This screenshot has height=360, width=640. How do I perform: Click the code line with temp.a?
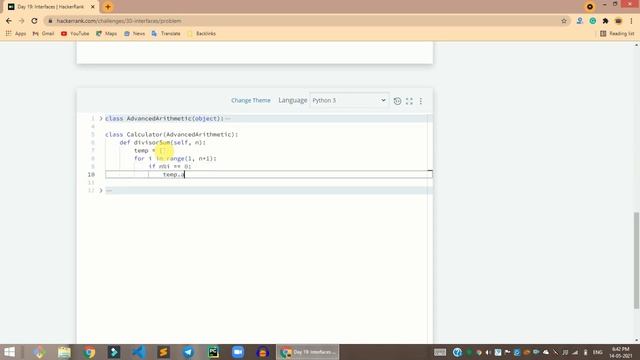tap(269, 175)
